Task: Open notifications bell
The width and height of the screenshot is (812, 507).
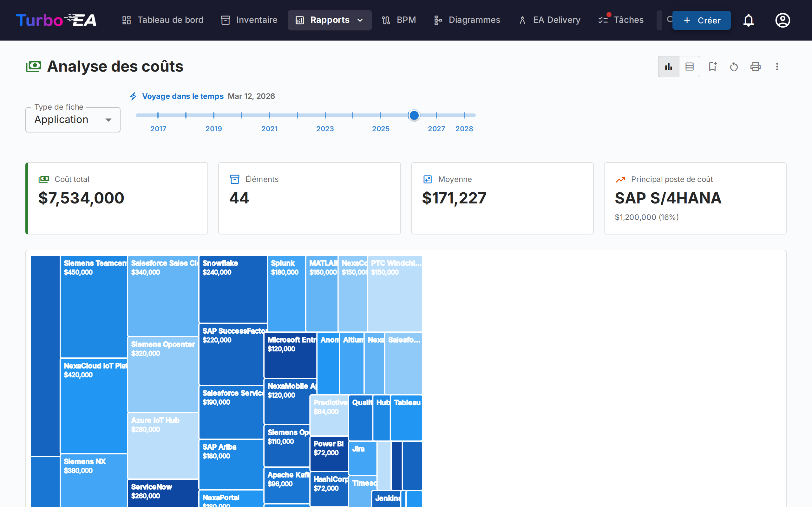Action: click(x=748, y=21)
